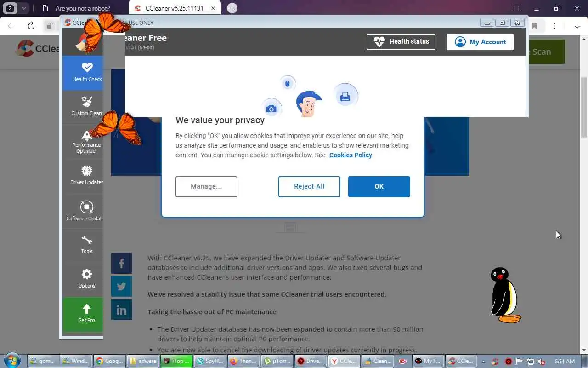Click the green Get Pro upgrade button
This screenshot has width=588, height=368.
click(83, 315)
